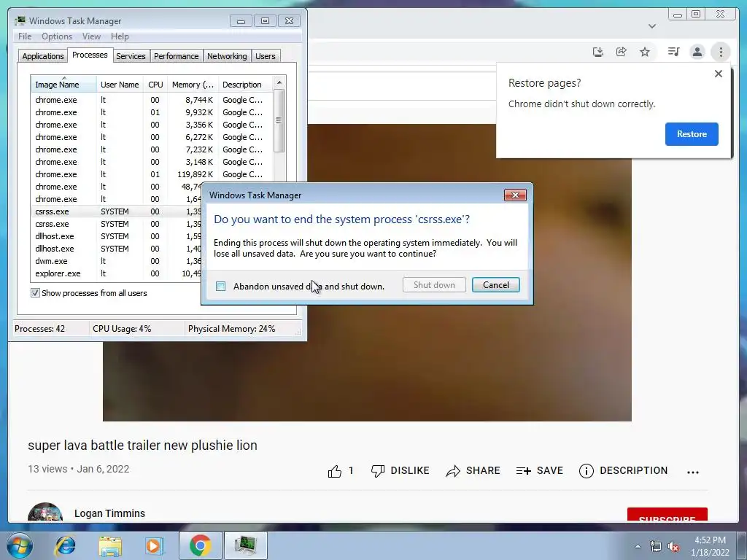This screenshot has width=747, height=560.
Task: Dismiss the Restore pages popup
Action: pyautogui.click(x=719, y=74)
